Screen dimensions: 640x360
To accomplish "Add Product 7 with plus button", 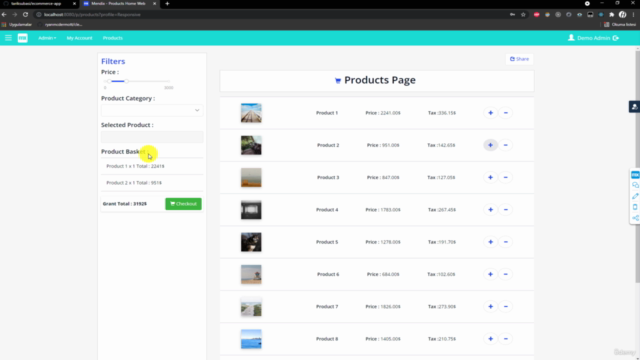I will [x=490, y=306].
